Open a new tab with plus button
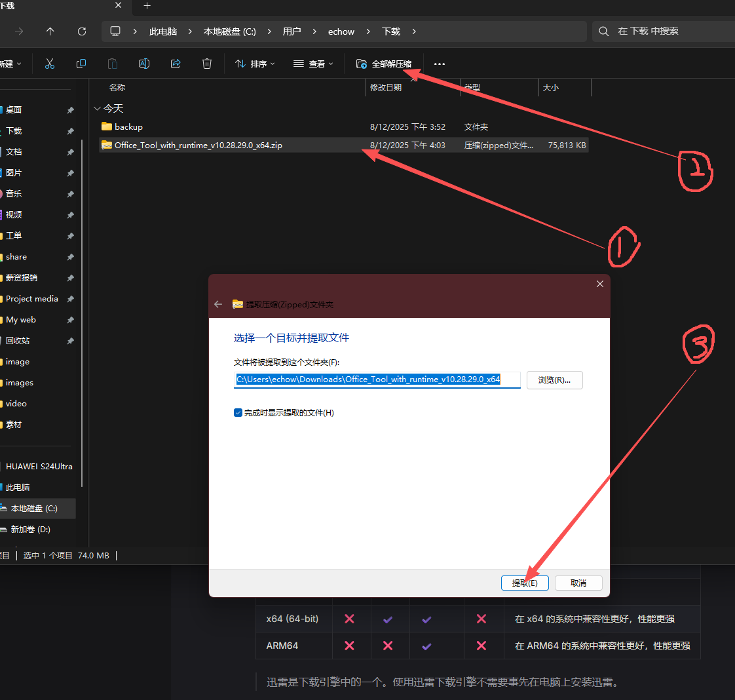The height and width of the screenshot is (700, 735). [x=147, y=6]
